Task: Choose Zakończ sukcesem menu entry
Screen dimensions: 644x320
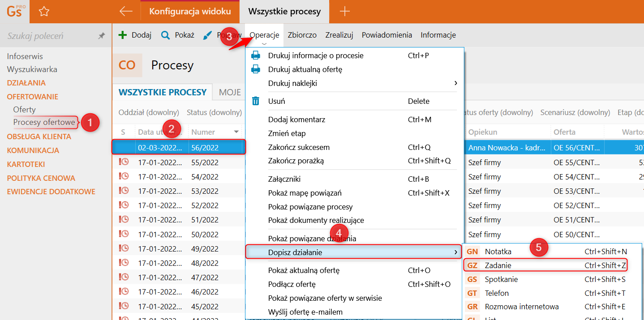Action: 299,147
